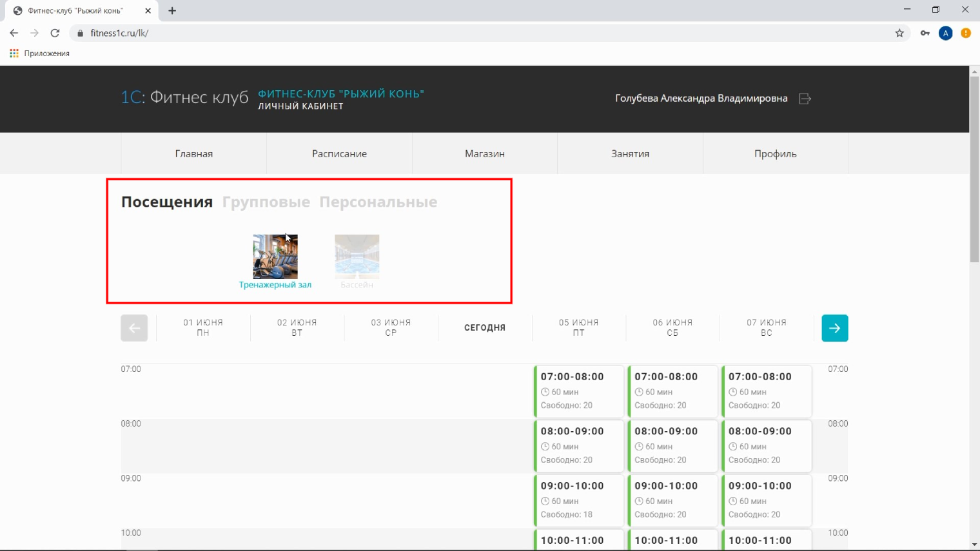980x551 pixels.
Task: Click the ФИТНЕС-КЛУБ "РЫЖИЙ КОНЬ" title
Action: pos(341,93)
